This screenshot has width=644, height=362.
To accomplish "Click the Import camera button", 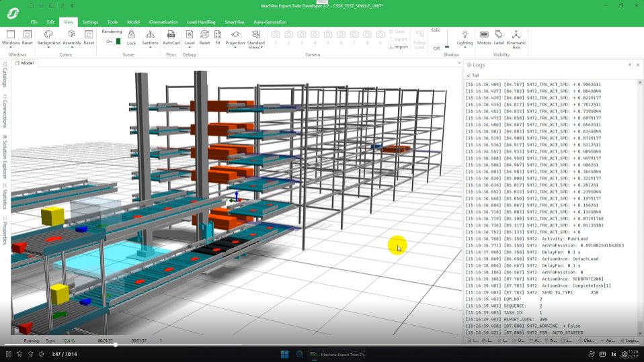I will [398, 47].
